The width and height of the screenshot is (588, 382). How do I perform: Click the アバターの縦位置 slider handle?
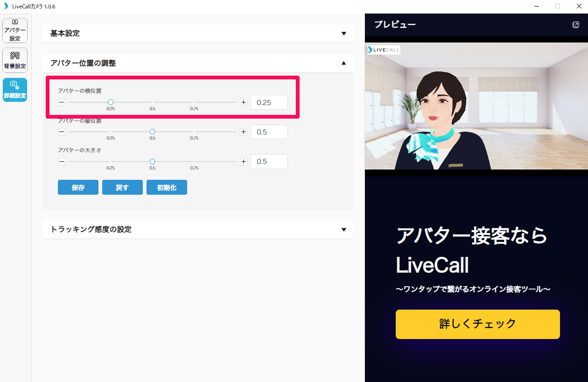pos(153,132)
